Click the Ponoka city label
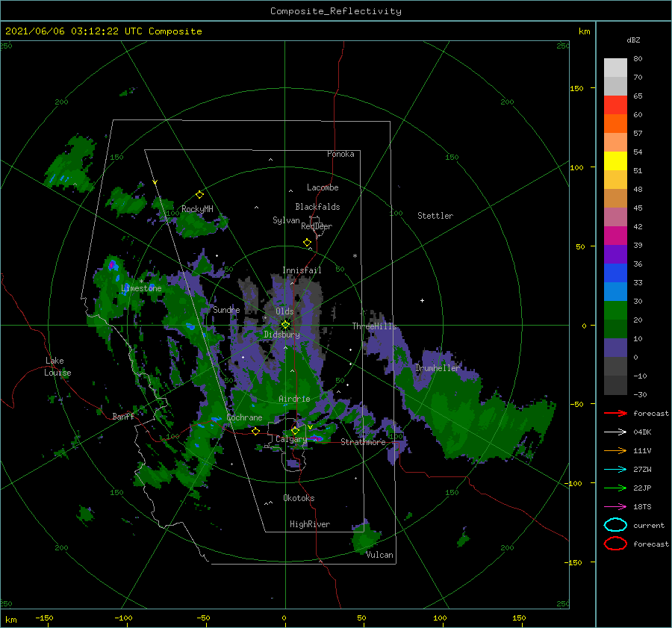672x628 pixels. pyautogui.click(x=340, y=154)
